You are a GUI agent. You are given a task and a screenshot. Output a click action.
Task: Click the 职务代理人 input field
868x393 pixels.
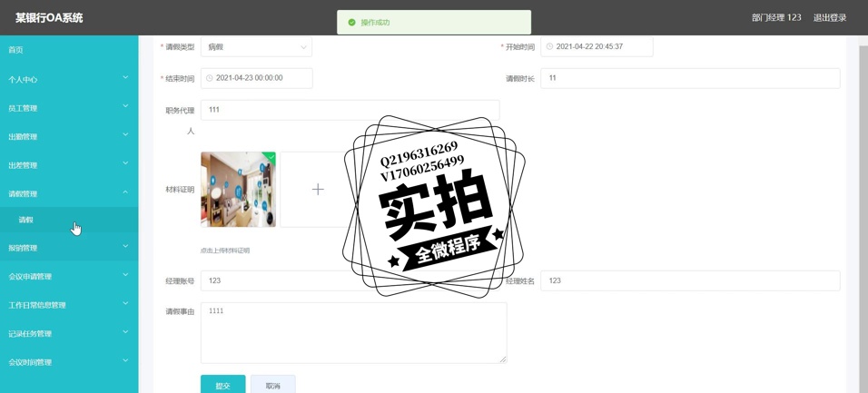tap(350, 110)
